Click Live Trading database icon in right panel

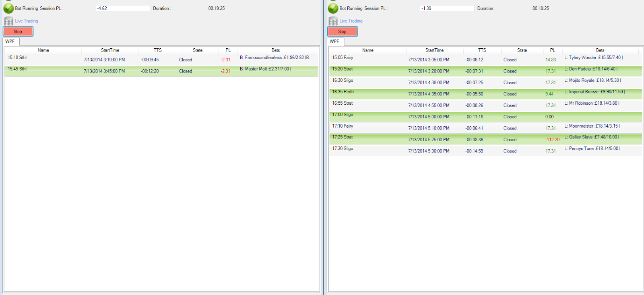(333, 21)
